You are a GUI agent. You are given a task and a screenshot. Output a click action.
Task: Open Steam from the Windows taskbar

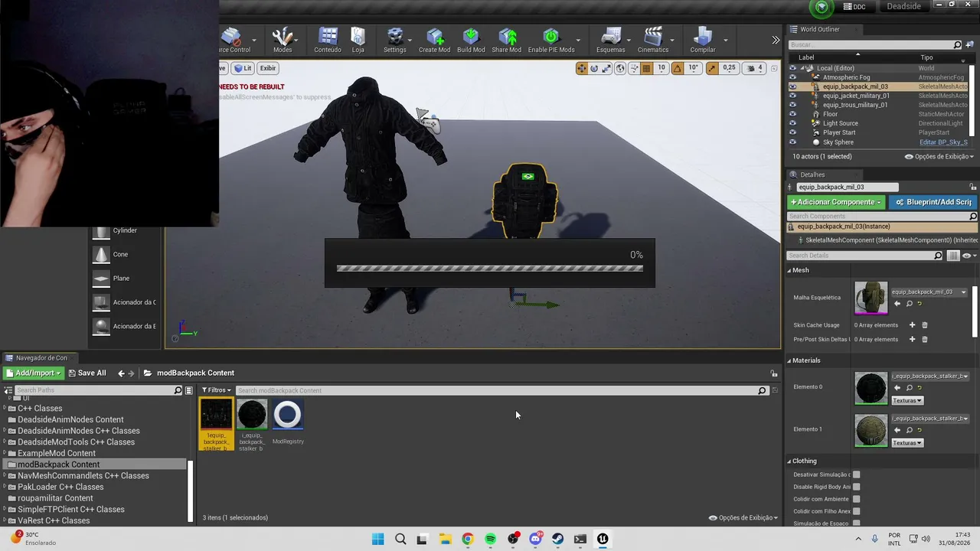pos(557,539)
